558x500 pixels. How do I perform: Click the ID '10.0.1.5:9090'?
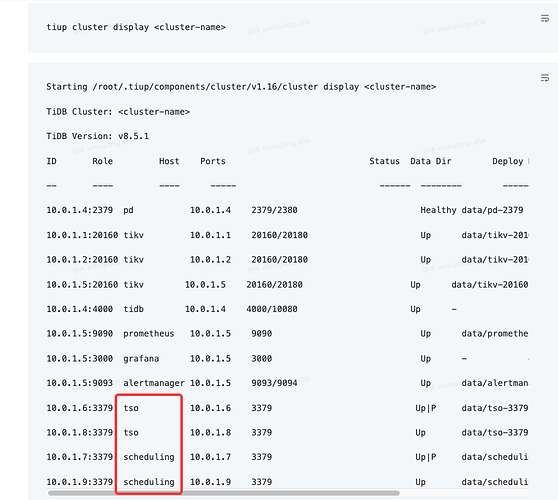[x=80, y=334]
